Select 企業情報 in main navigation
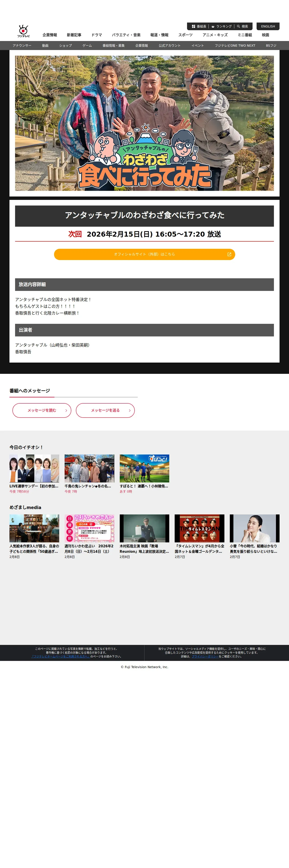289x868 pixels. 50,35
